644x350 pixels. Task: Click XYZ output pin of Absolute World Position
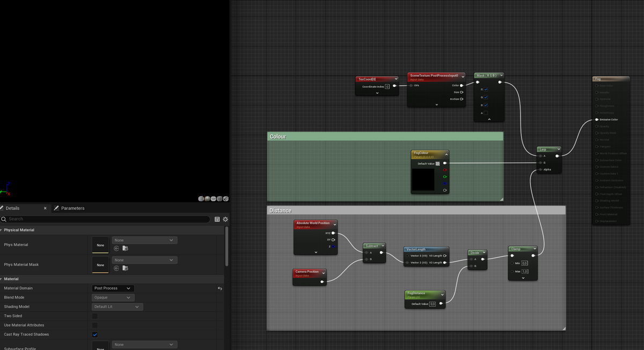point(333,233)
